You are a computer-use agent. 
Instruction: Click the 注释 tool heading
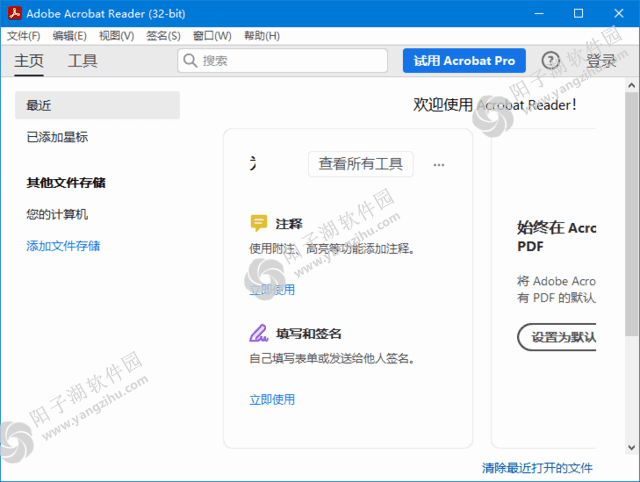(289, 224)
